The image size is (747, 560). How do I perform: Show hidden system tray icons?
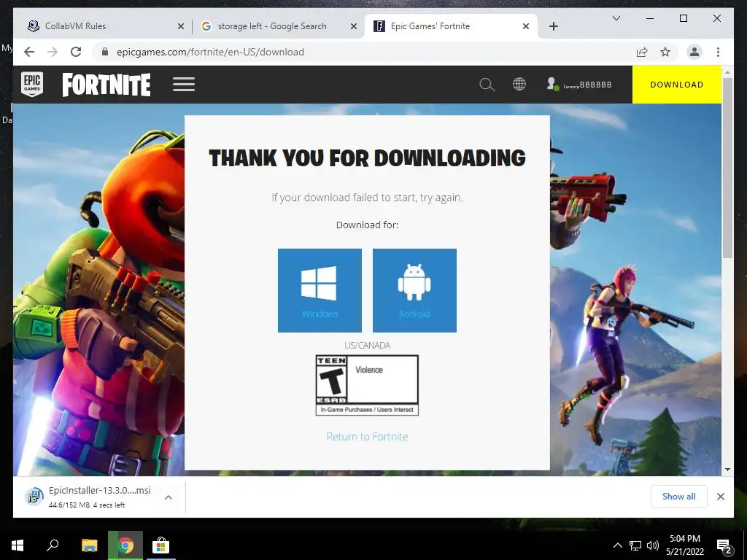(x=617, y=545)
